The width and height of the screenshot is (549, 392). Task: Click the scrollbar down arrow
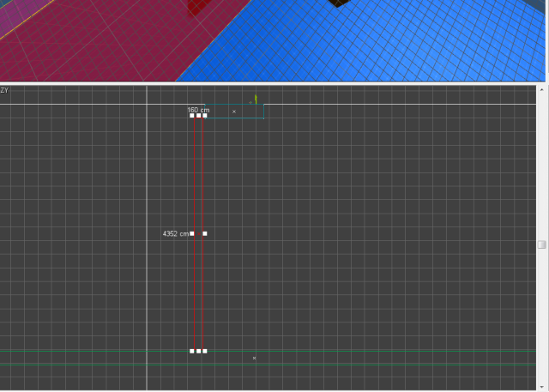[542, 386]
